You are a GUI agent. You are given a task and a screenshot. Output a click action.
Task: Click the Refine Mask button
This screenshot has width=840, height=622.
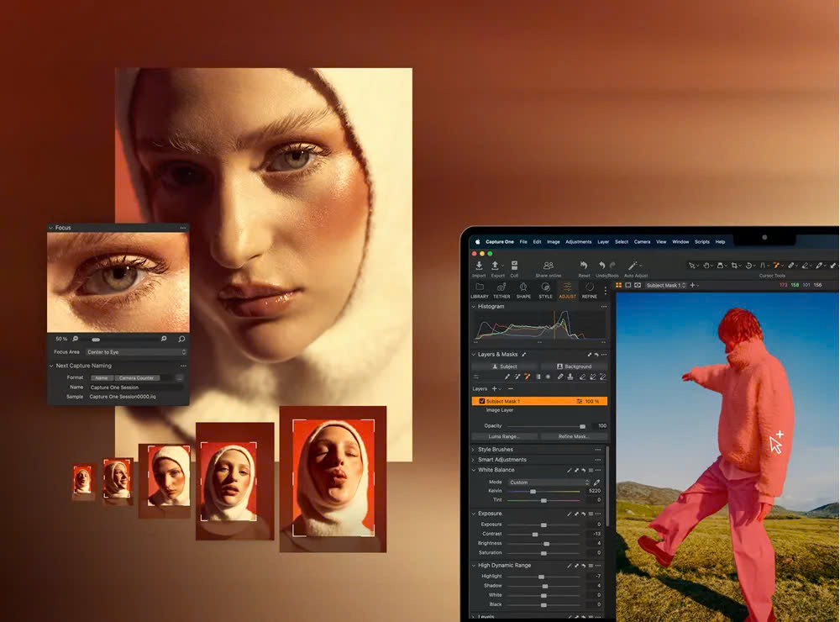573,436
